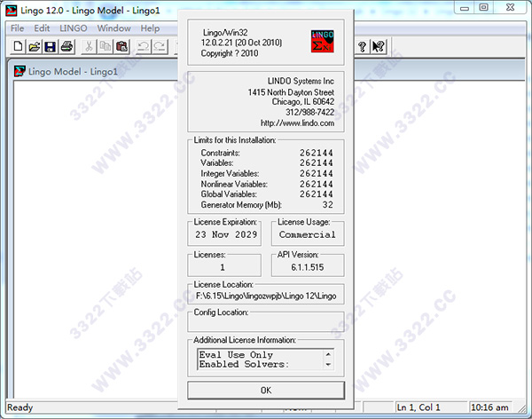Click the Nonlinear Variables: label
Screen dimensions: 532x419
click(234, 184)
